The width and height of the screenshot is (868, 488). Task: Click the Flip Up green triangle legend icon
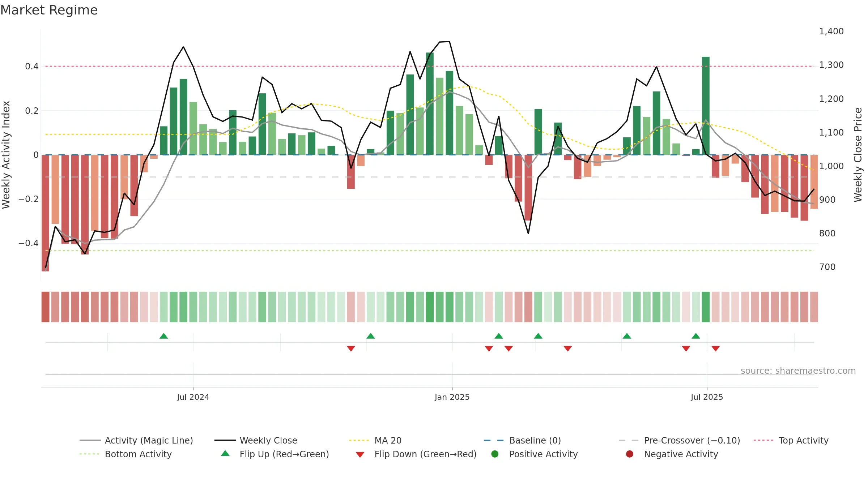tap(225, 453)
